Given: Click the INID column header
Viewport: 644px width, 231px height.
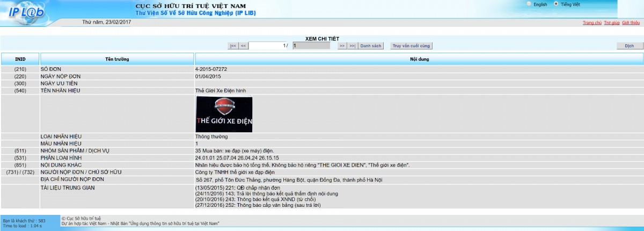Looking at the screenshot, I should (x=20, y=59).
